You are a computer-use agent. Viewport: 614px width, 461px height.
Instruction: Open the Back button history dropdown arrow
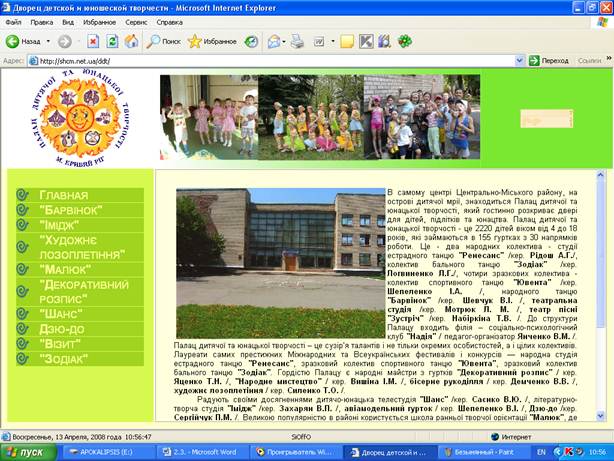48,41
